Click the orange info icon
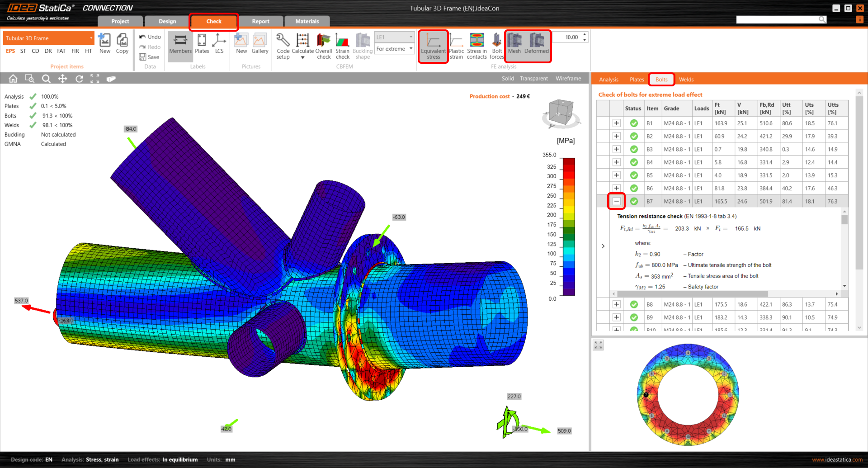868x468 pixels. (860, 19)
